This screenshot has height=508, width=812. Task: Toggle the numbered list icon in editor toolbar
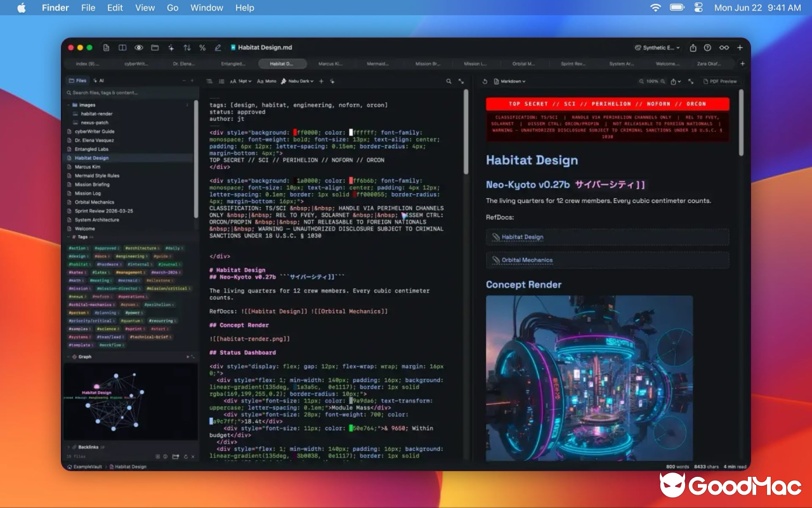click(x=221, y=81)
